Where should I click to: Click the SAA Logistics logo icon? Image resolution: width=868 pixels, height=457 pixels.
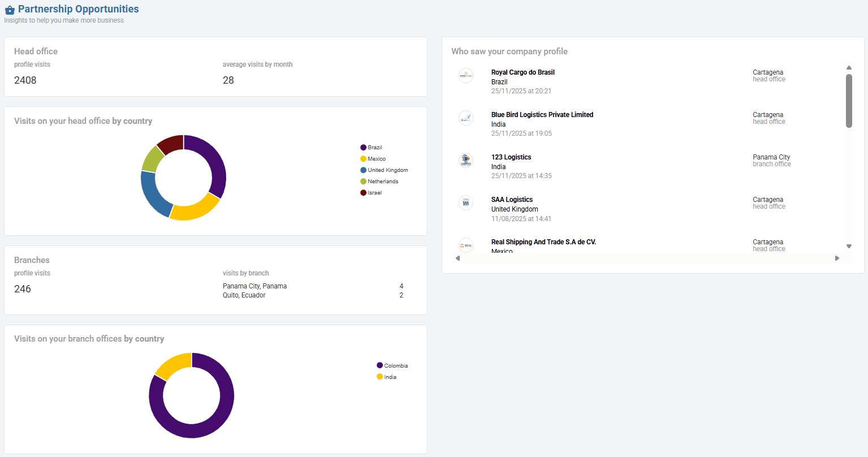click(466, 202)
